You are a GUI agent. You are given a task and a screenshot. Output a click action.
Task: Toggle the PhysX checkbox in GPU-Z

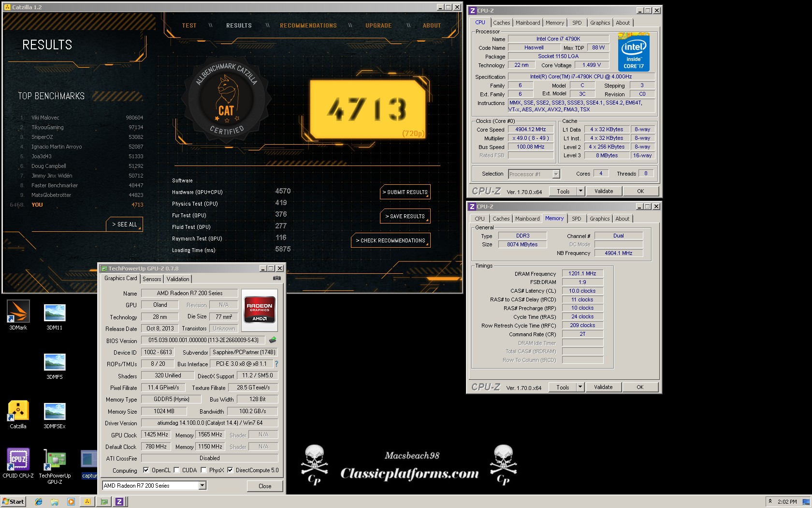(203, 470)
